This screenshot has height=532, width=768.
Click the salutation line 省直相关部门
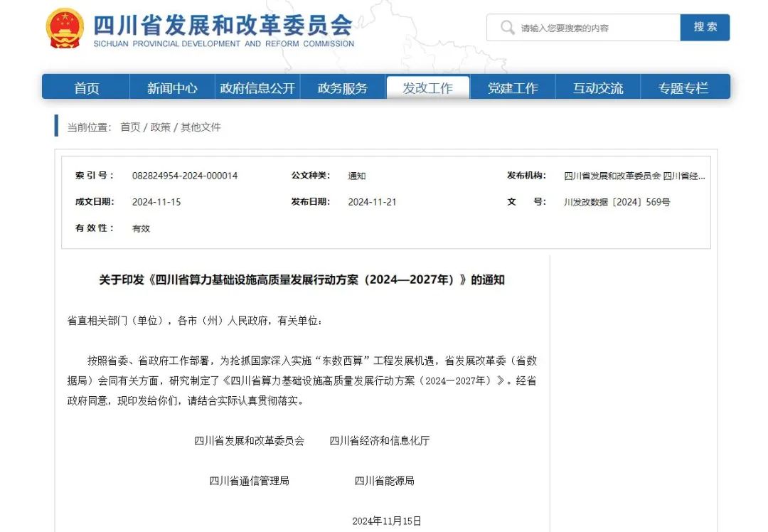tap(195, 321)
